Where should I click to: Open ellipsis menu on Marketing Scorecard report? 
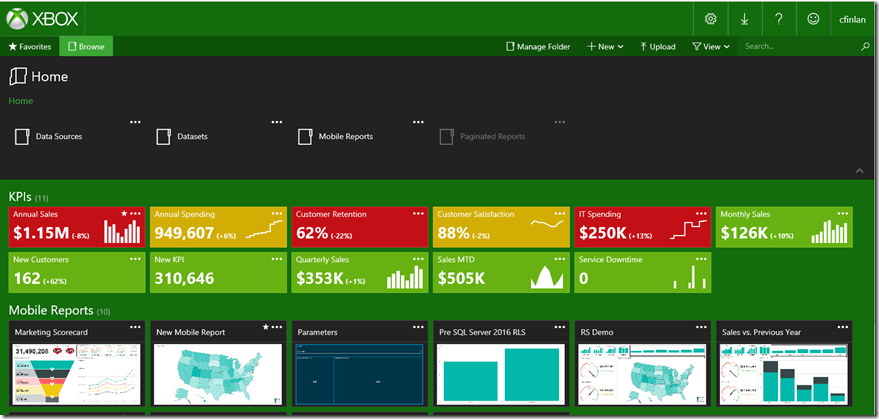(x=136, y=328)
